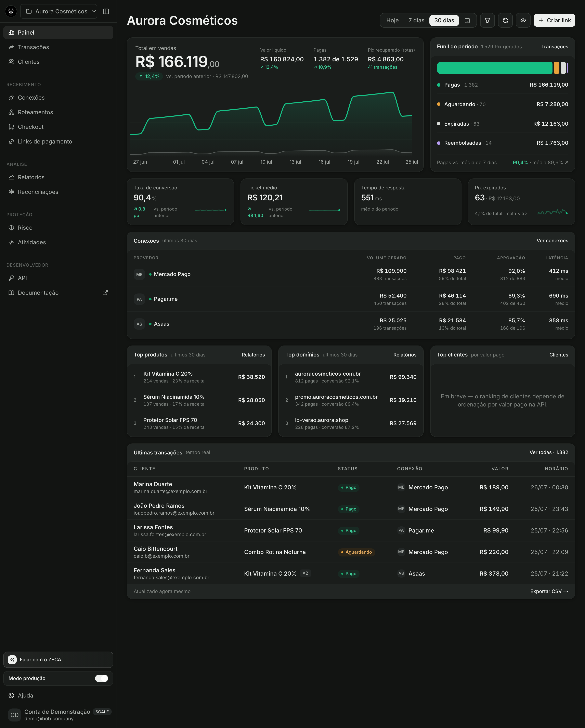Image resolution: width=585 pixels, height=728 pixels.
Task: Click the Documentação book icon
Action: pos(12,293)
